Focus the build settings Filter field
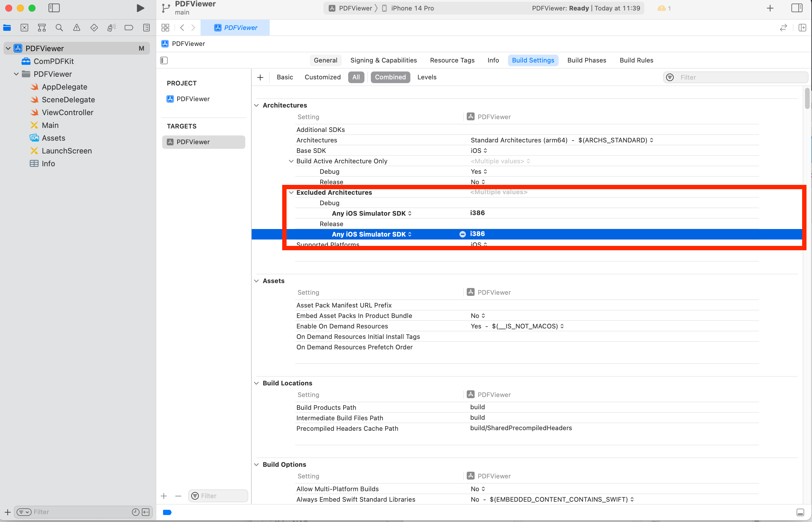 click(735, 78)
